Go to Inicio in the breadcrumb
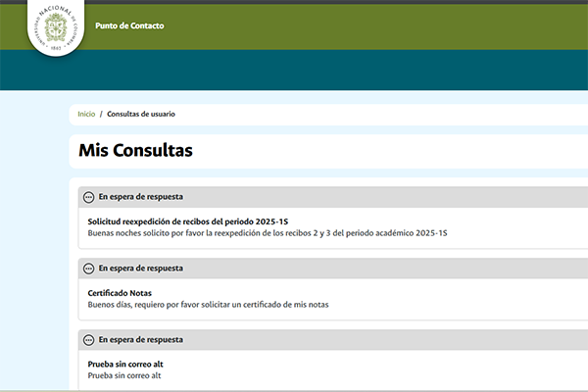588x392 pixels. (x=86, y=114)
